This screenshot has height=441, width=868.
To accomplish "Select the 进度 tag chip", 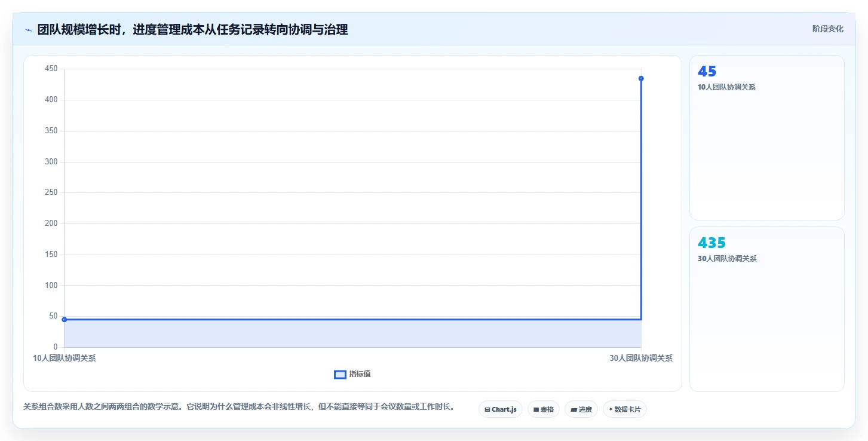I will 581,409.
